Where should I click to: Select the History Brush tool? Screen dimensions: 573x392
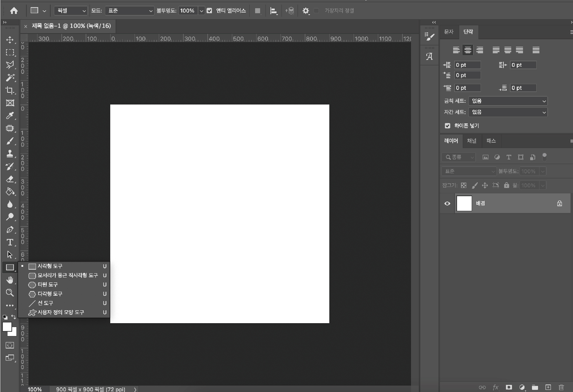10,166
